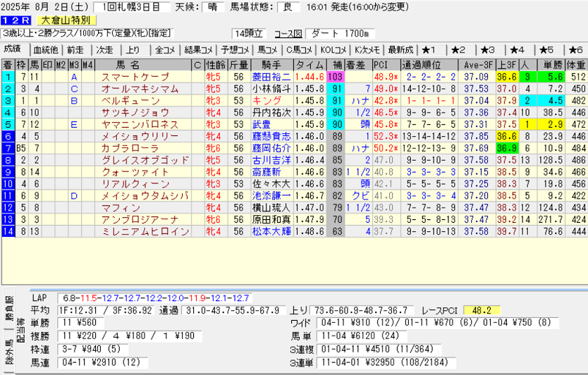The width and height of the screenshot is (588, 375).
Task: Click the 1st place finish number cell
Action: [8, 77]
